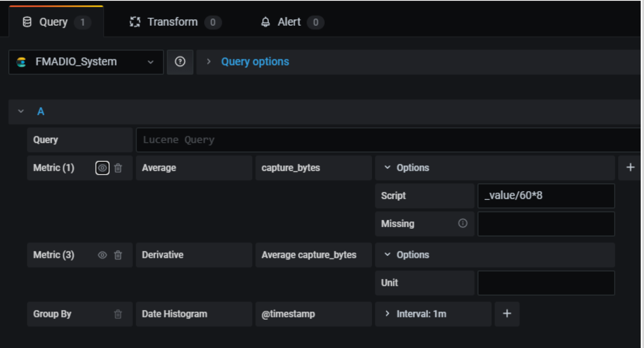Image resolution: width=644 pixels, height=348 pixels.
Task: Open the datasource help icon
Action: pos(180,62)
